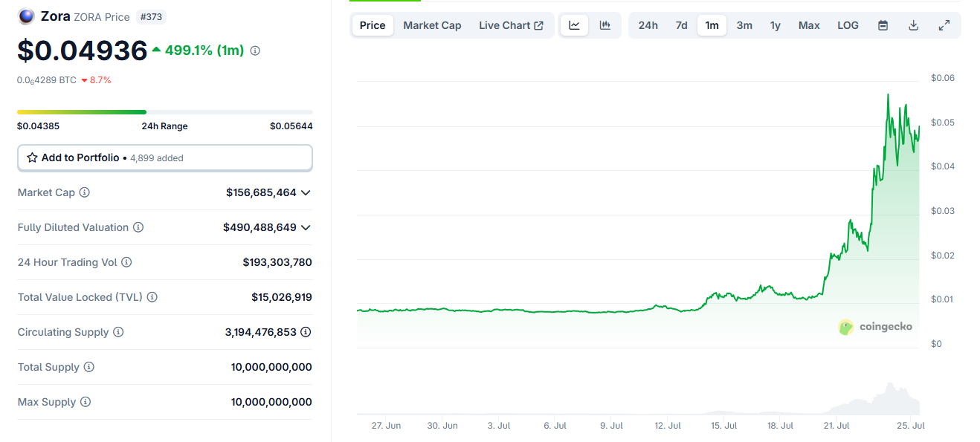Click the green price line peak
Viewport: 980px width, 442px height.
click(888, 95)
